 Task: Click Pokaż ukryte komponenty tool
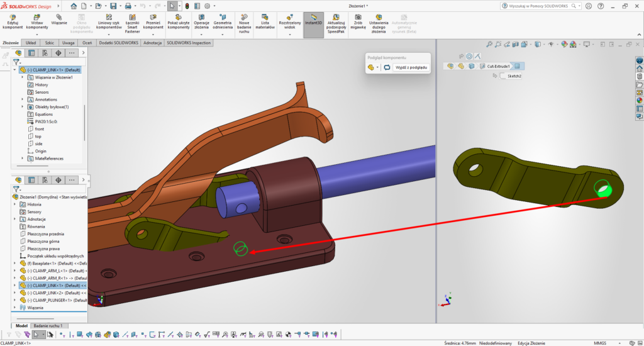click(x=178, y=22)
